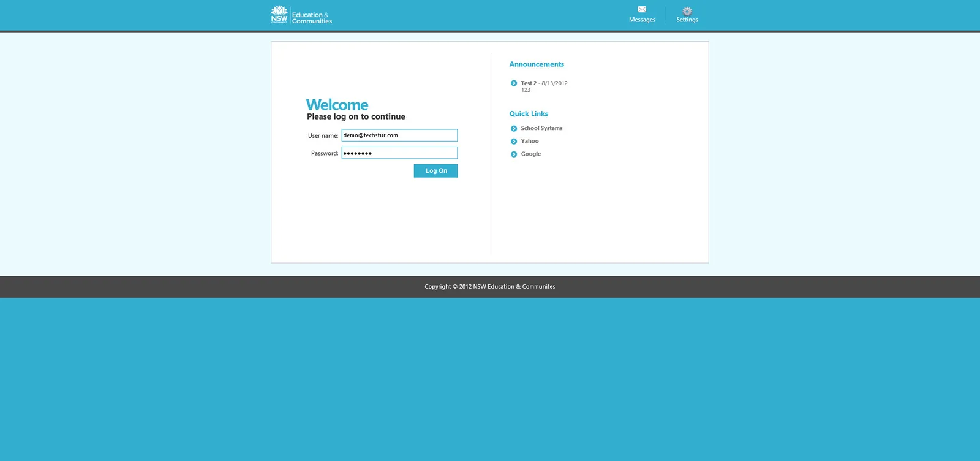Focus the Password input field
The height and width of the screenshot is (461, 980).
tap(399, 153)
